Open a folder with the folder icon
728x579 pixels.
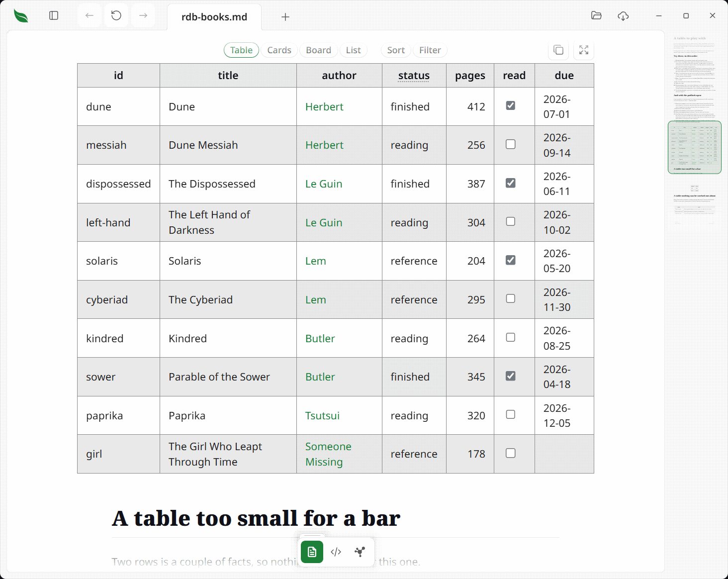596,16
